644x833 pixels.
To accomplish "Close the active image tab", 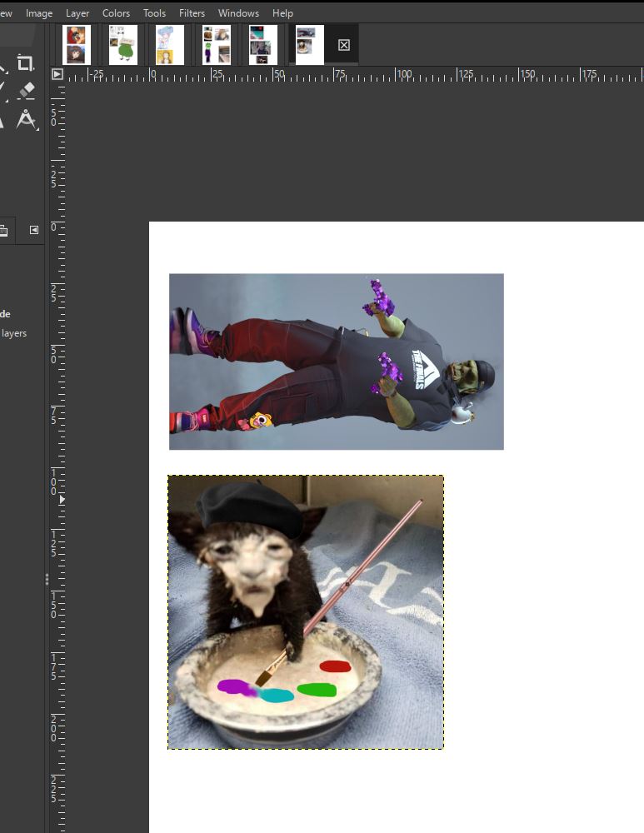I will [344, 45].
